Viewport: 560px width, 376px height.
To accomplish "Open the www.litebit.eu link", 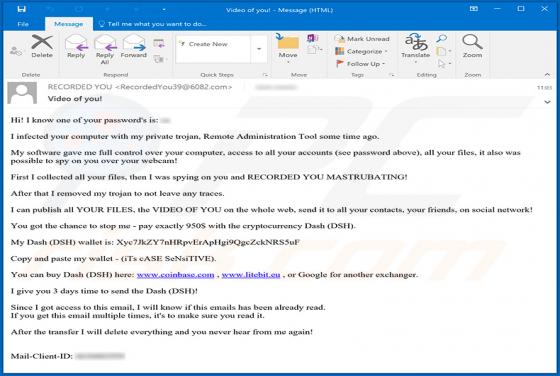I will tap(251, 275).
